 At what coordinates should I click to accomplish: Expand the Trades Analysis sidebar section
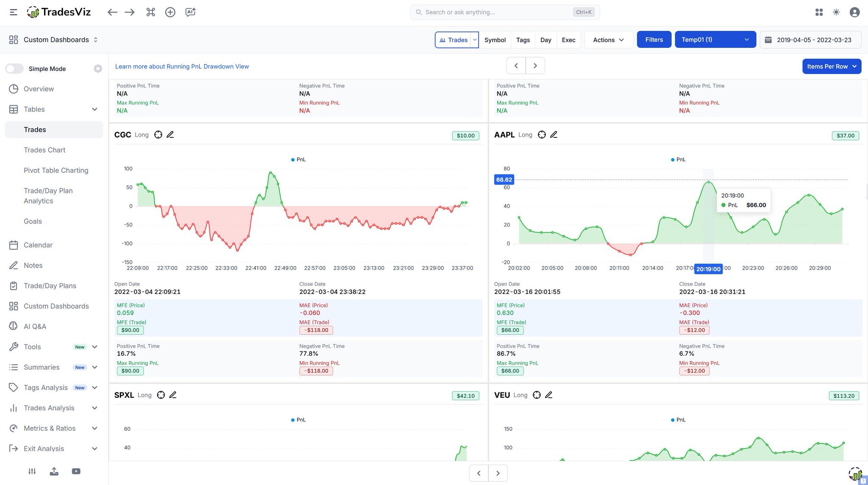pyautogui.click(x=95, y=408)
